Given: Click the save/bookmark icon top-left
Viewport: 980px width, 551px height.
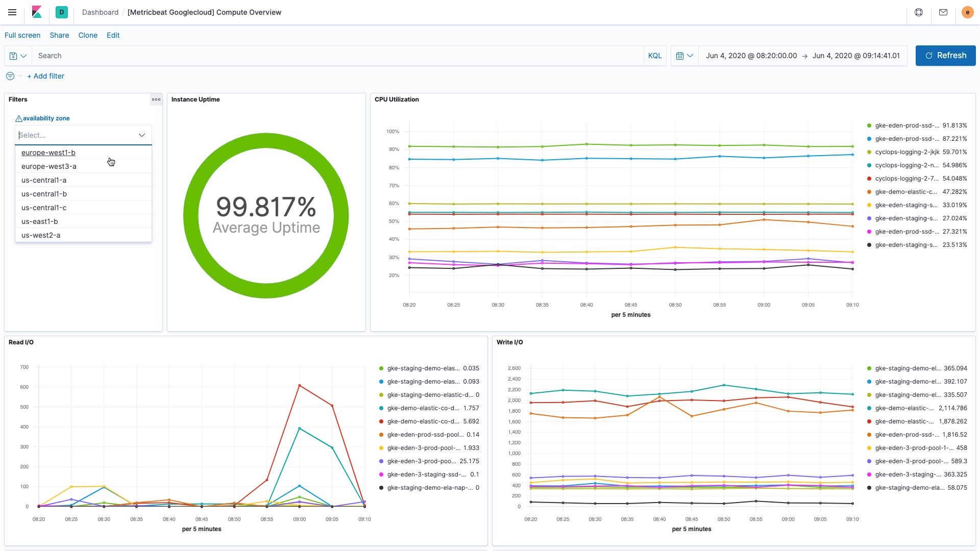Looking at the screenshot, I should (x=13, y=55).
